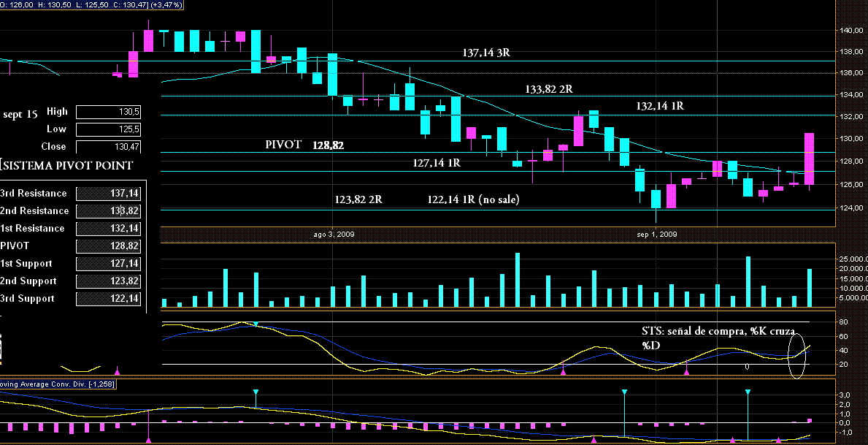Click the 20 level label on stochastic axis
Image resolution: width=868 pixels, height=445 pixels.
(x=845, y=364)
